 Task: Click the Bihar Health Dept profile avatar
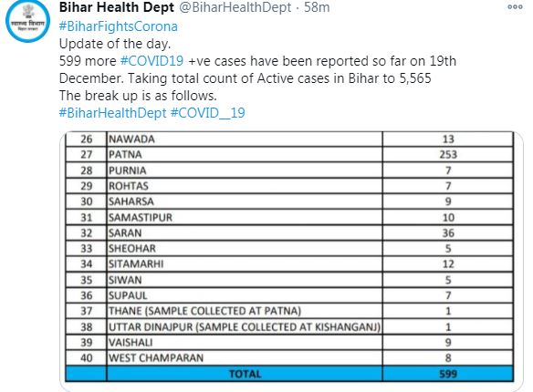[27, 21]
